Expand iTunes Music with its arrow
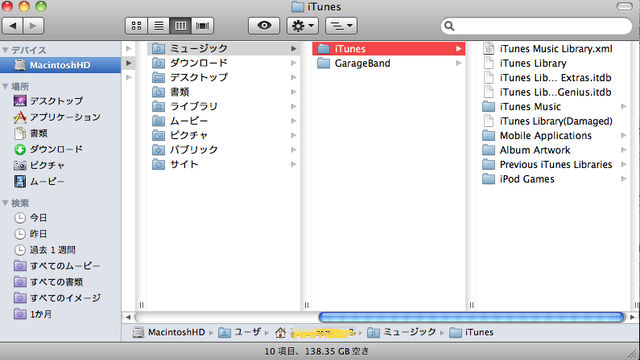Image resolution: width=640 pixels, height=360 pixels. tap(624, 107)
